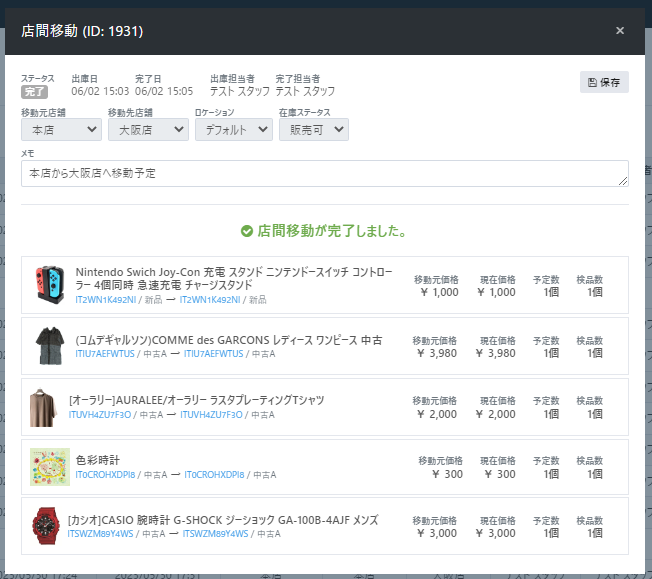Click into the メモ text field
The height and width of the screenshot is (579, 652).
click(325, 173)
